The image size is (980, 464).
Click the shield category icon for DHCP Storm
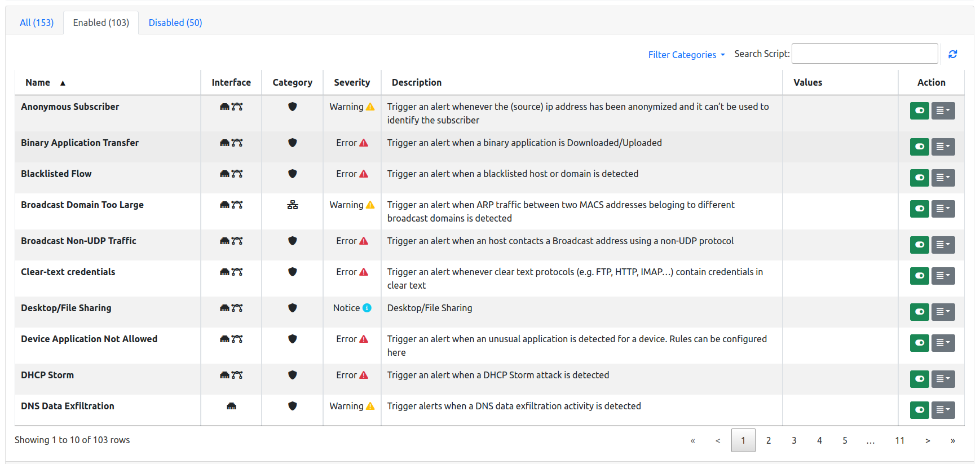click(292, 375)
